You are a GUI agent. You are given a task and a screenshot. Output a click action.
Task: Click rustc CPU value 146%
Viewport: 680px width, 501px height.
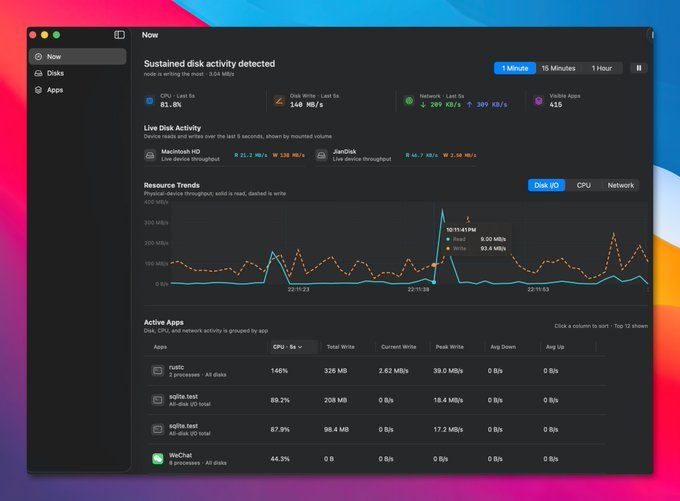click(x=279, y=371)
